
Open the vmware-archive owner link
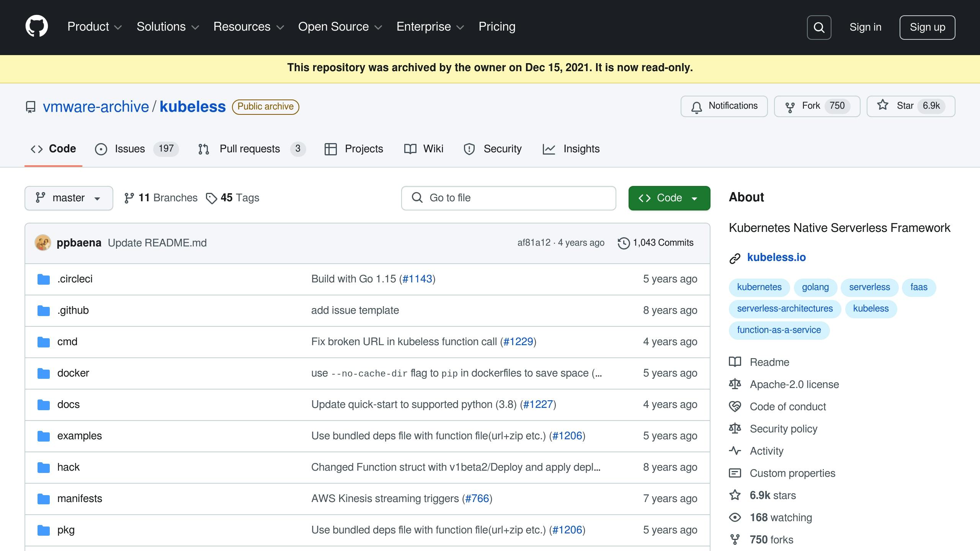point(96,107)
